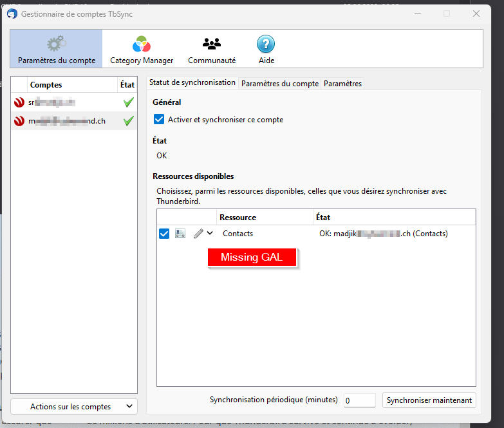Click the address book icon in Contacts row
Viewport: 504px width, 428px height.
point(180,234)
